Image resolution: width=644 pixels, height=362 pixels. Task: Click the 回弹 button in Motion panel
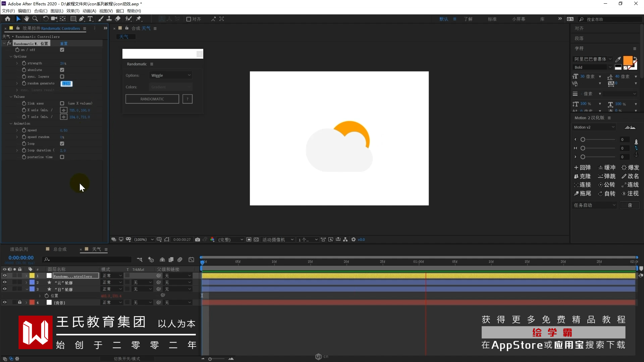[582, 167]
